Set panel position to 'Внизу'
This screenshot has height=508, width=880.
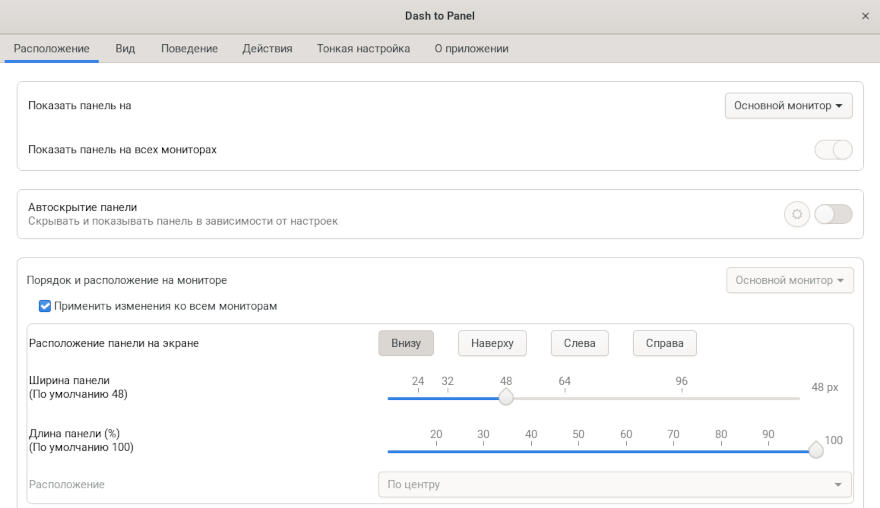[x=406, y=343]
